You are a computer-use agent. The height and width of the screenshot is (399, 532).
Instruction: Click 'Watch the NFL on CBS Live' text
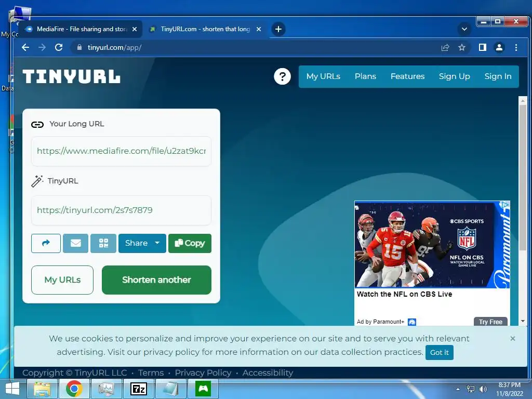point(404,294)
